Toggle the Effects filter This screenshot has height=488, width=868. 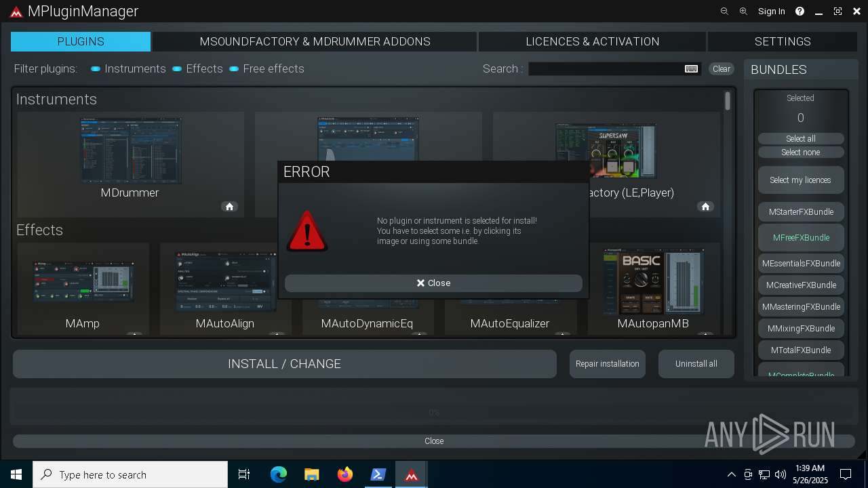pyautogui.click(x=197, y=68)
